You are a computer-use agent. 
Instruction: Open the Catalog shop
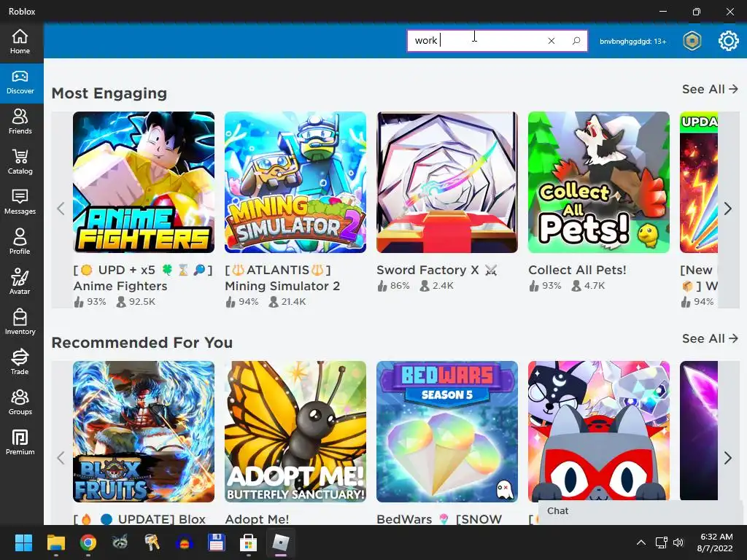(x=20, y=163)
